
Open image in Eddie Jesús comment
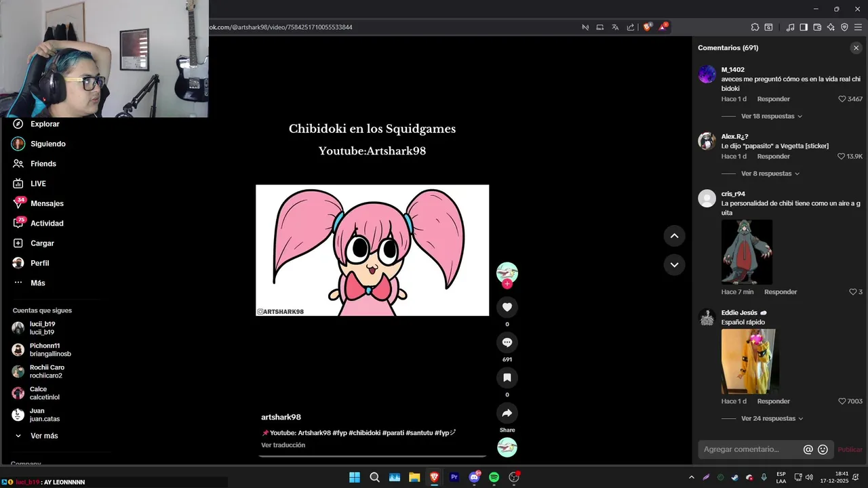pos(750,361)
